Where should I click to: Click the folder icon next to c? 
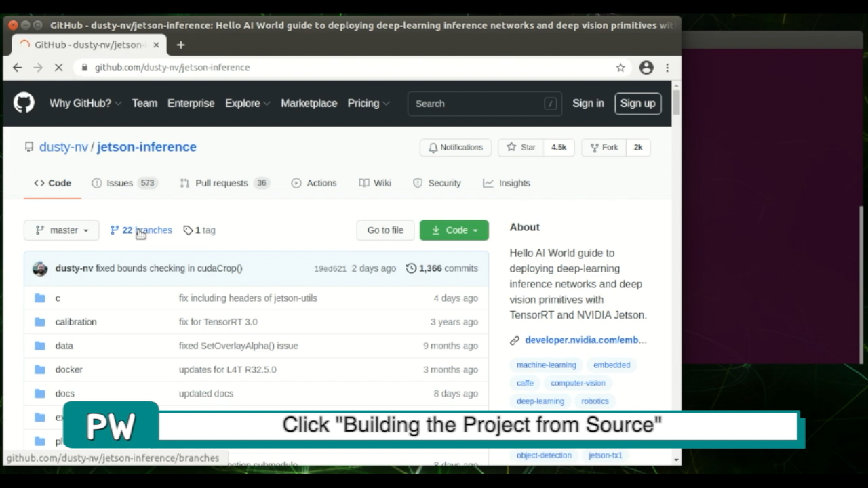point(40,298)
